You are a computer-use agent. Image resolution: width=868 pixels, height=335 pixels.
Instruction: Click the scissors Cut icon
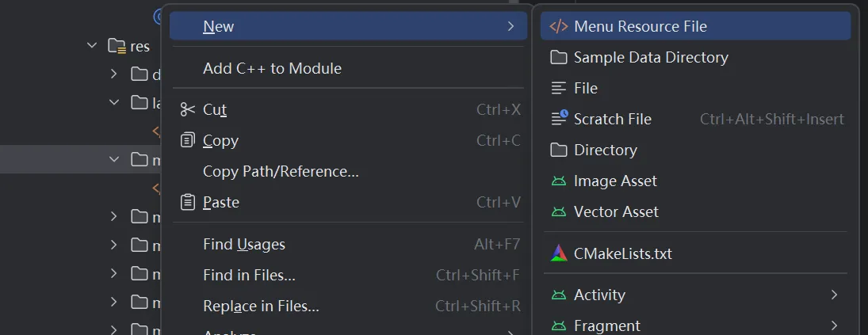coord(187,109)
